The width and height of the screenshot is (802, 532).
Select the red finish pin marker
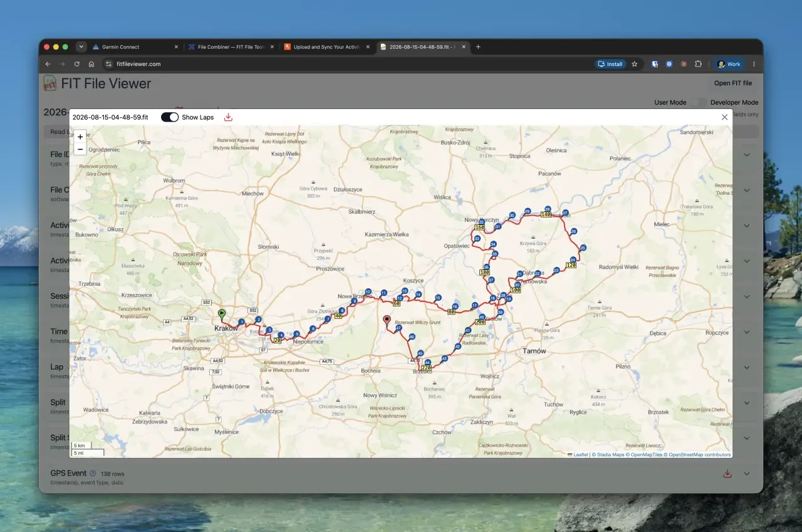point(387,322)
